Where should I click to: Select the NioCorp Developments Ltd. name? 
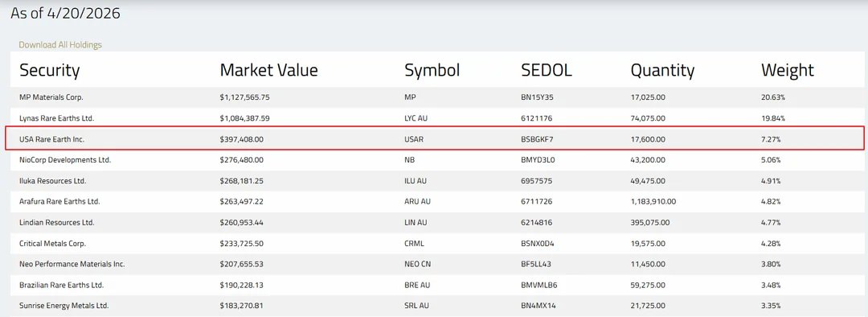[x=65, y=159]
